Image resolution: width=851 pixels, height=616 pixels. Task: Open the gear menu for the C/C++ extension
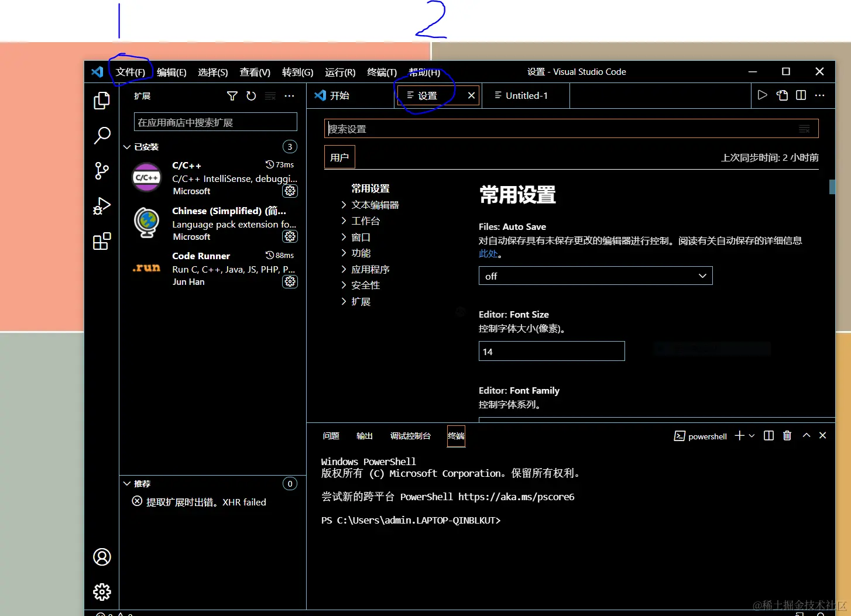tap(290, 191)
